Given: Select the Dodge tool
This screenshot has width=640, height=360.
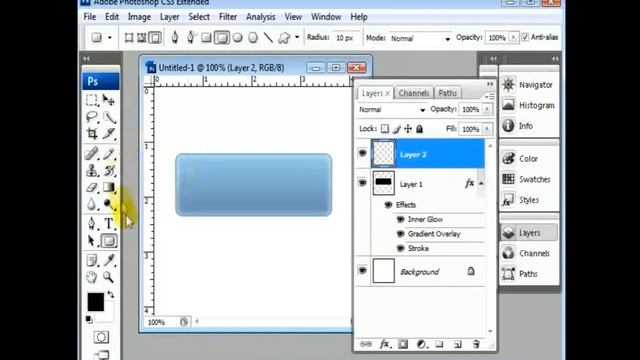Looking at the screenshot, I should click(x=109, y=204).
